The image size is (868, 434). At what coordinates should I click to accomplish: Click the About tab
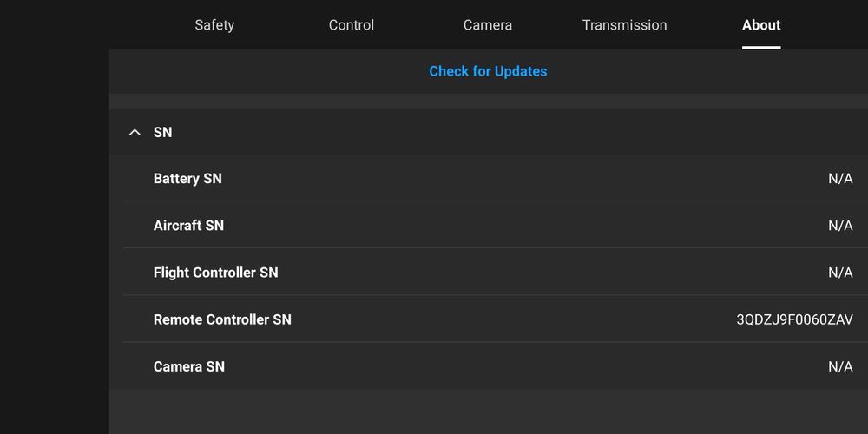761,25
